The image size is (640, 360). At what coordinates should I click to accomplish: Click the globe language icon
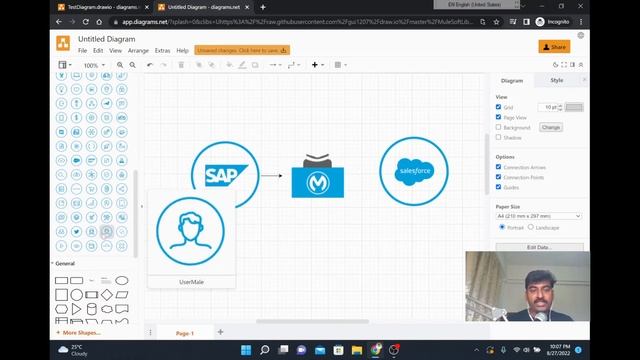[580, 36]
